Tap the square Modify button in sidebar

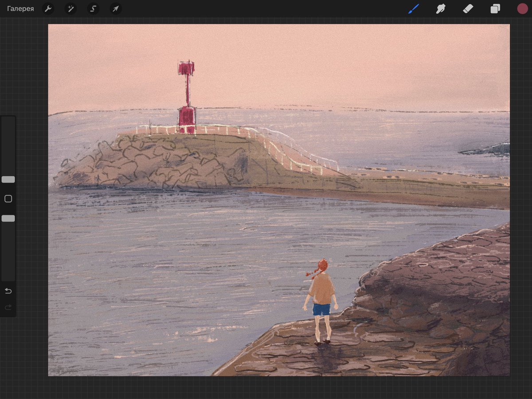(x=8, y=199)
